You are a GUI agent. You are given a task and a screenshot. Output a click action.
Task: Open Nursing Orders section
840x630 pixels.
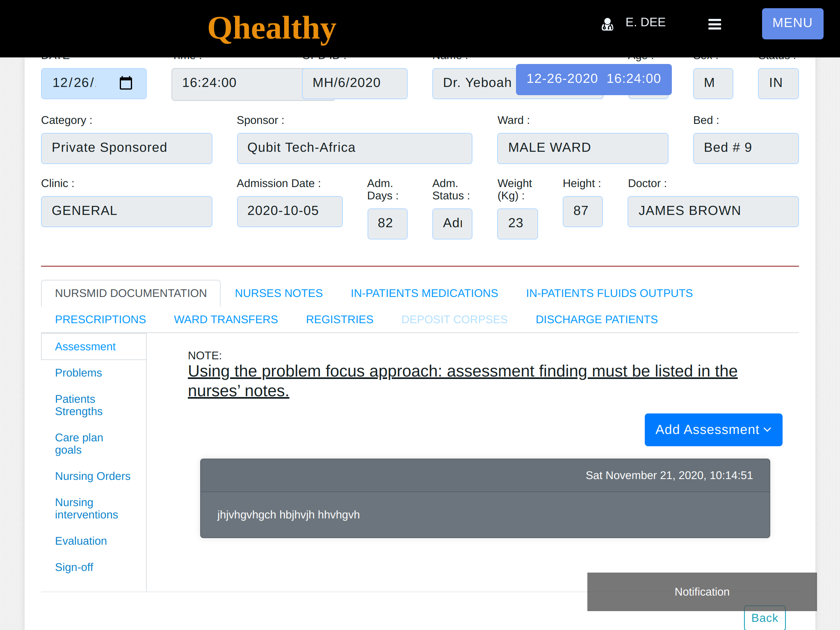(93, 476)
